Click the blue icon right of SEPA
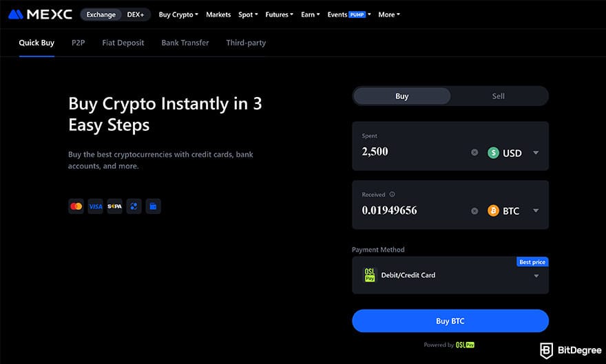 [x=134, y=206]
